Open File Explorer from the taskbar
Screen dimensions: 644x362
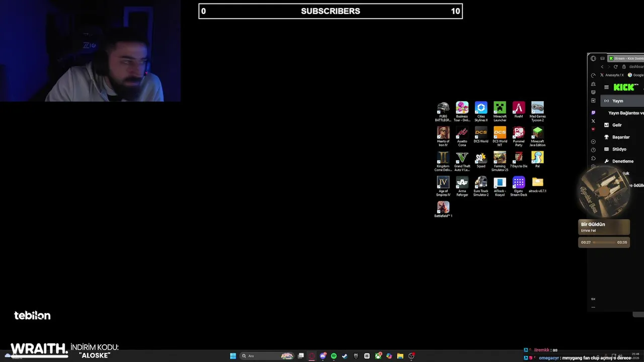(x=400, y=356)
